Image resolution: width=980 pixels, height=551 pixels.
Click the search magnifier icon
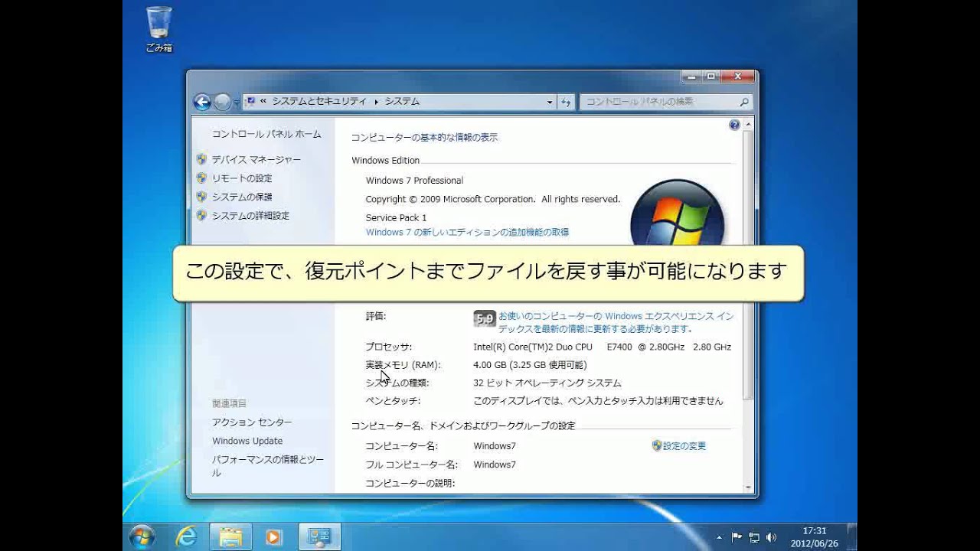[x=744, y=102]
